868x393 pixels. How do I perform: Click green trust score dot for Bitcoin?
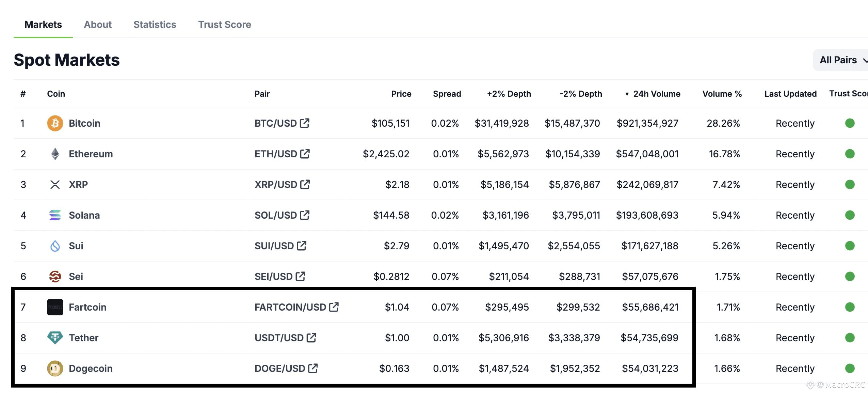(850, 123)
